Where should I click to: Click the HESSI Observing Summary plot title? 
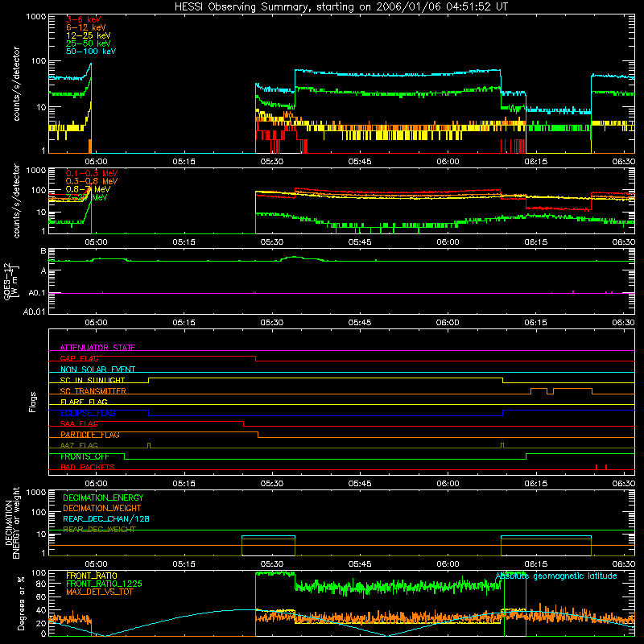[341, 7]
